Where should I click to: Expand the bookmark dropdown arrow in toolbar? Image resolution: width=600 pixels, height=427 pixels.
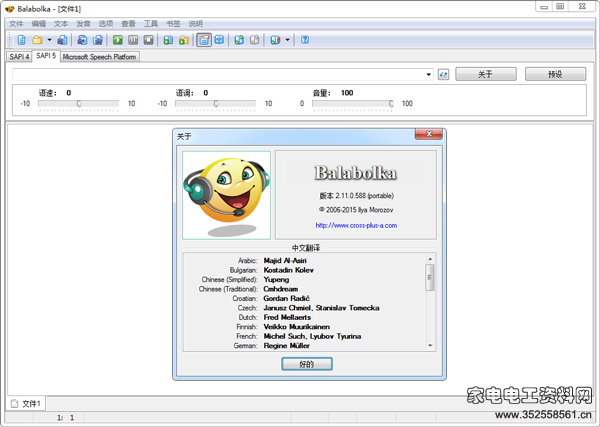(x=287, y=40)
